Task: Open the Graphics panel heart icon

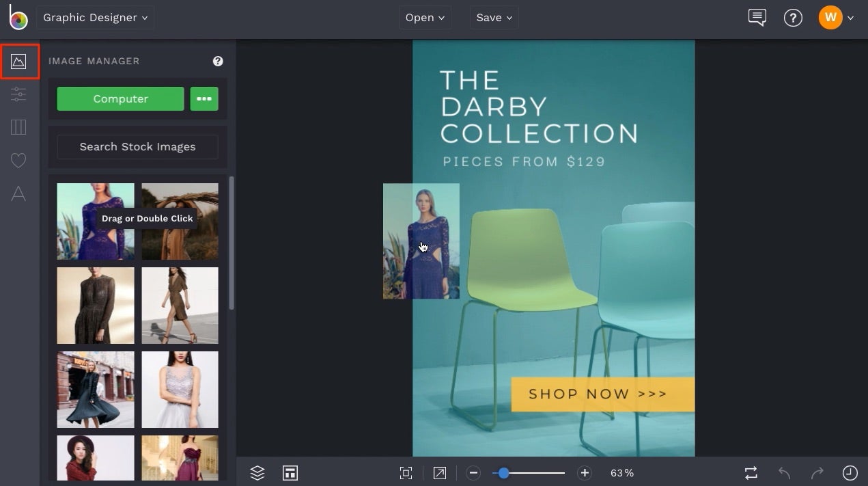Action: coord(20,160)
